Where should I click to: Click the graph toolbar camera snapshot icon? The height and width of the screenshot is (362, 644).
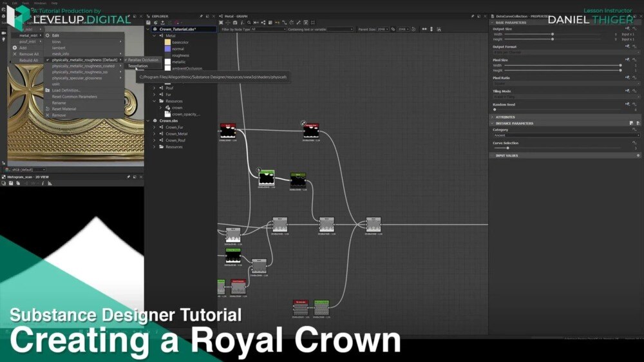tap(235, 23)
